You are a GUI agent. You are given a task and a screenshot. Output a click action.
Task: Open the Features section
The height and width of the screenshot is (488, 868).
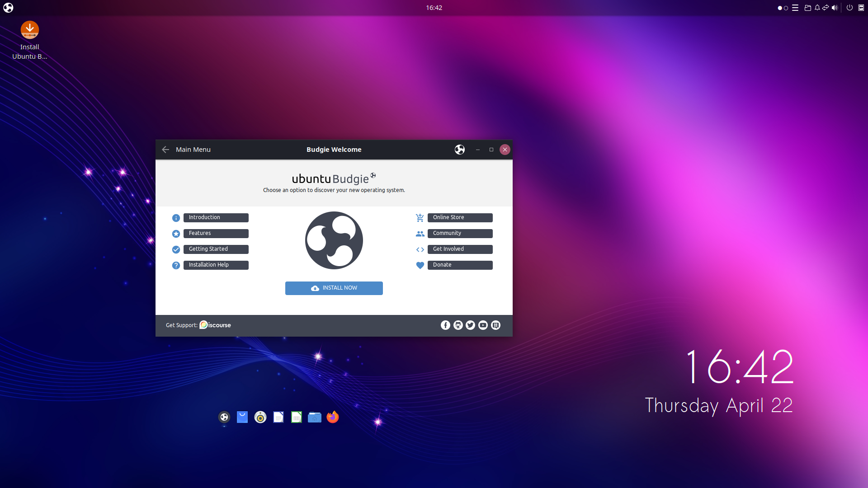click(216, 234)
